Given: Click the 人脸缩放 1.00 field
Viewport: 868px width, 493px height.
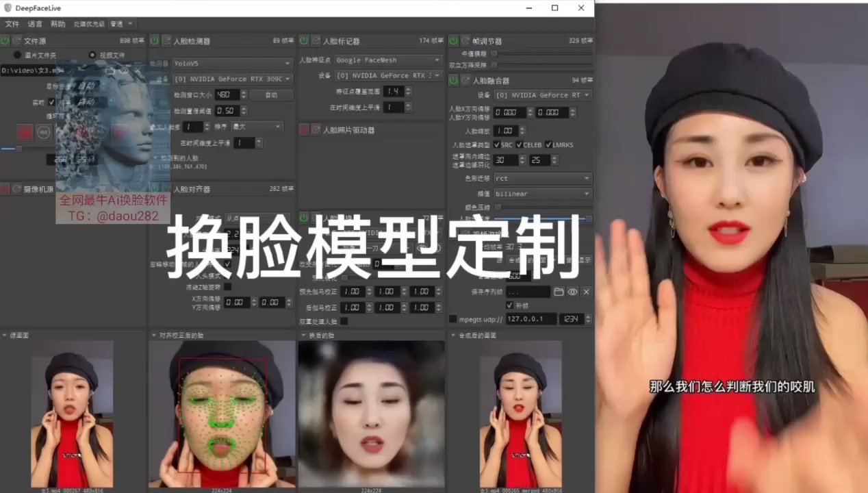Looking at the screenshot, I should [507, 131].
